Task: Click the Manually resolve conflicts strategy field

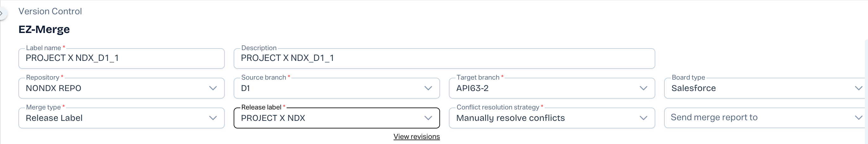Action: tap(546, 118)
